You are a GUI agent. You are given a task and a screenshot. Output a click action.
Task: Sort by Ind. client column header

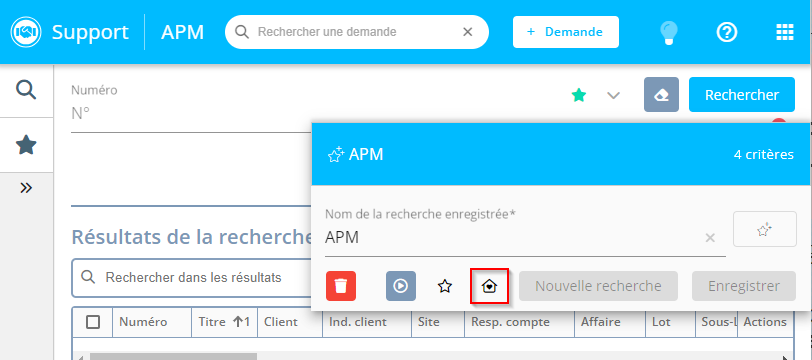click(358, 322)
